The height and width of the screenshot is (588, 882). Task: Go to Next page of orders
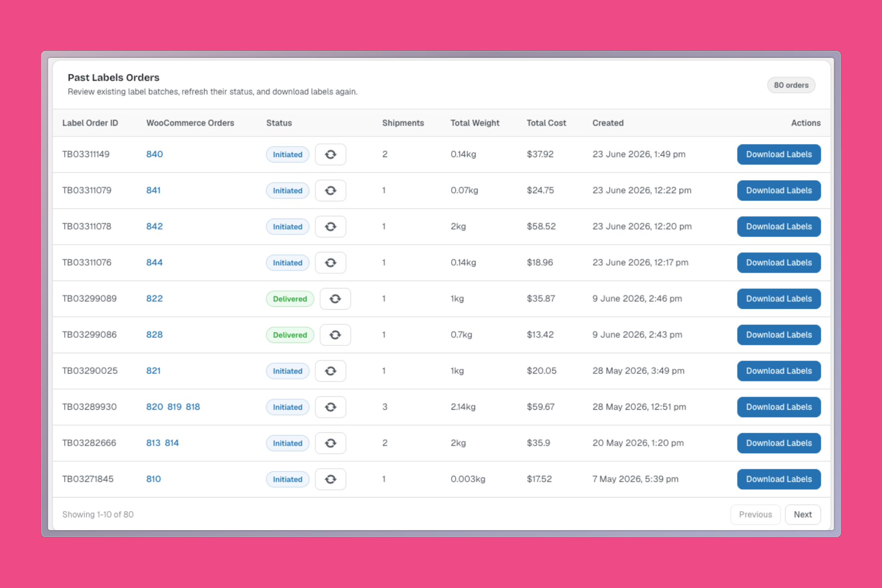(803, 514)
